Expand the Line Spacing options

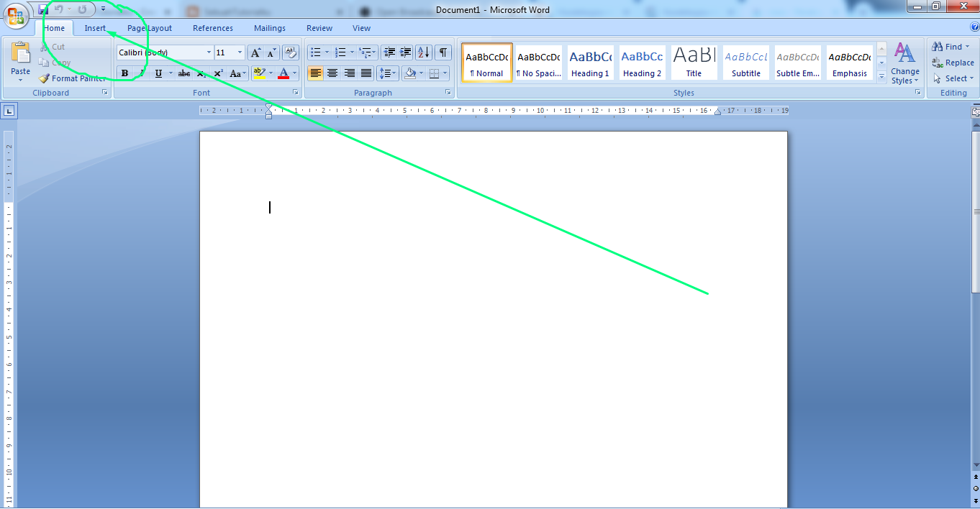click(x=392, y=73)
